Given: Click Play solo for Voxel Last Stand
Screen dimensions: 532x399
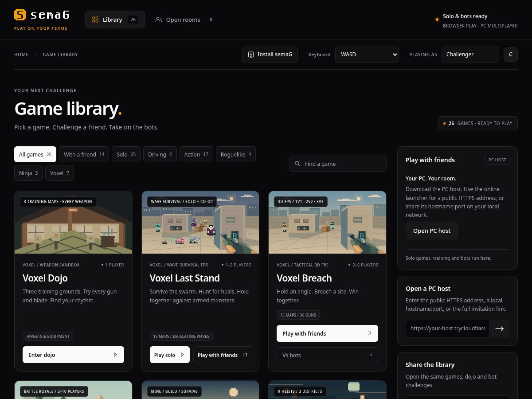Looking at the screenshot, I should 170,355.
